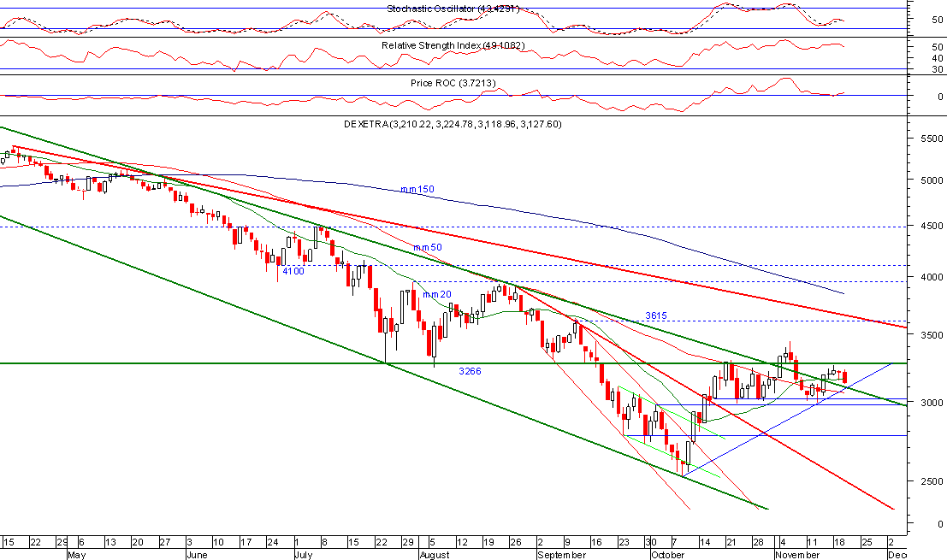Click the Dec month label on time axis

click(897, 555)
